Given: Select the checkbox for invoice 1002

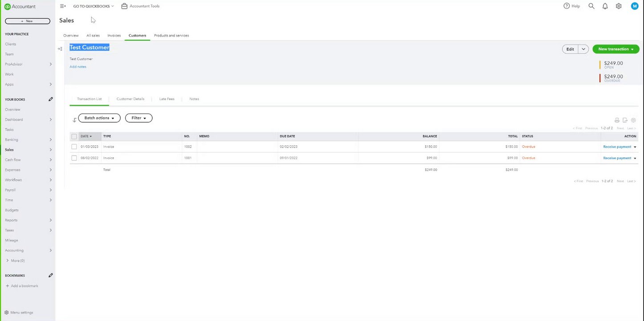Looking at the screenshot, I should pyautogui.click(x=74, y=147).
